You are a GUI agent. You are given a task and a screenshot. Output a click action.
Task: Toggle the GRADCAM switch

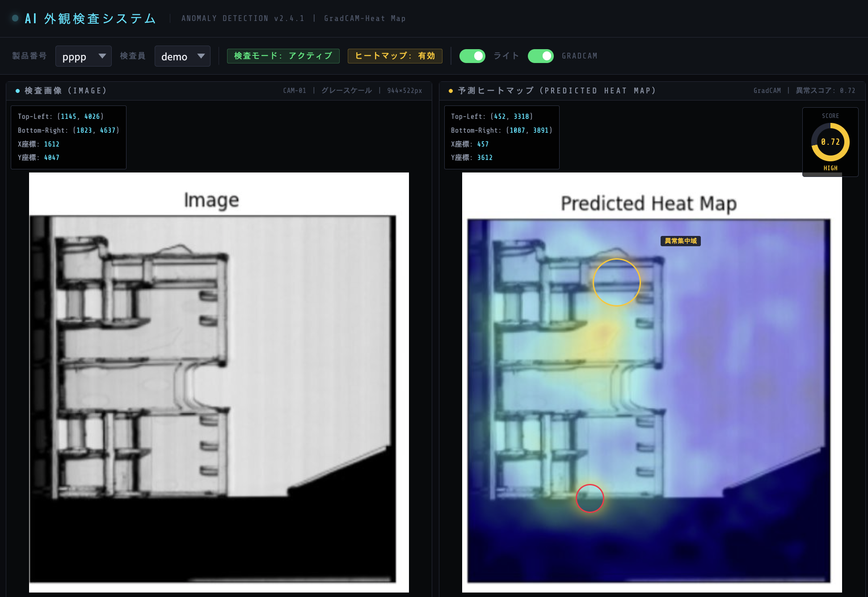tap(541, 56)
